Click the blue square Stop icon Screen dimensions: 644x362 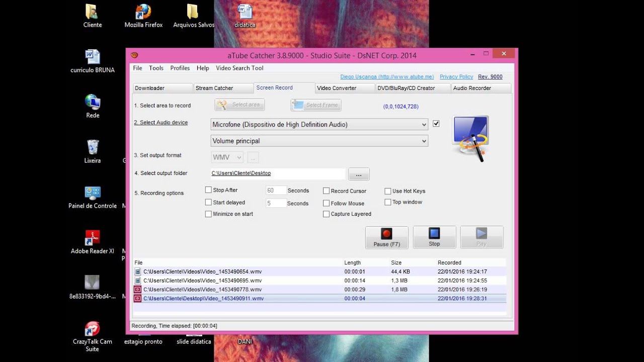click(434, 233)
